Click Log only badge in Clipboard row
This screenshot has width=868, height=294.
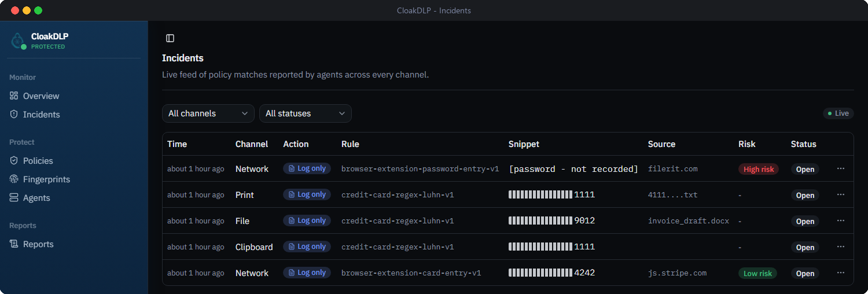tap(307, 247)
